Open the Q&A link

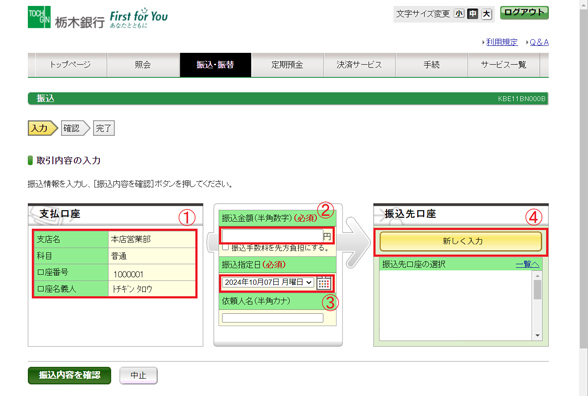[539, 42]
